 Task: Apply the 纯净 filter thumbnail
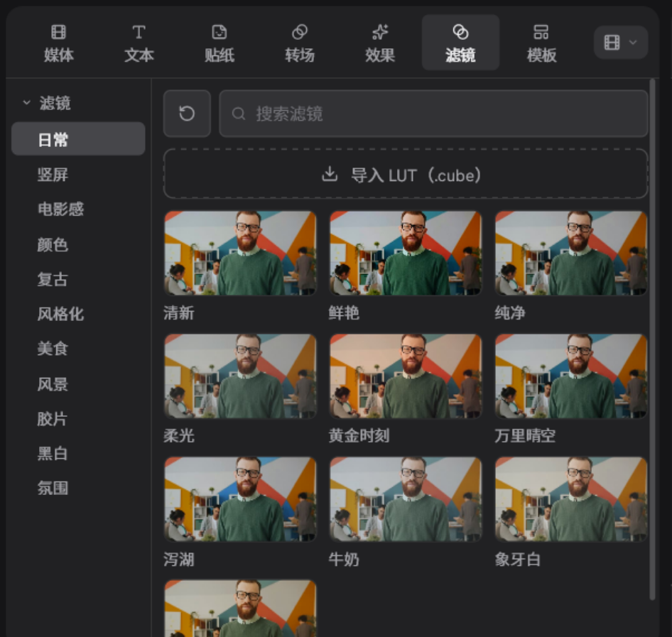click(x=571, y=253)
